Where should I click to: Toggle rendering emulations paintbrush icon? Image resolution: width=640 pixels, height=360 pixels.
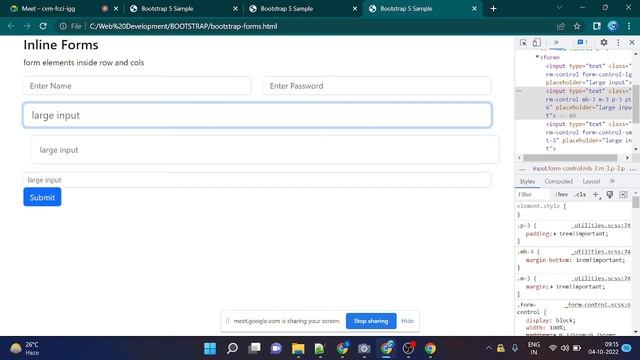pyautogui.click(x=609, y=195)
